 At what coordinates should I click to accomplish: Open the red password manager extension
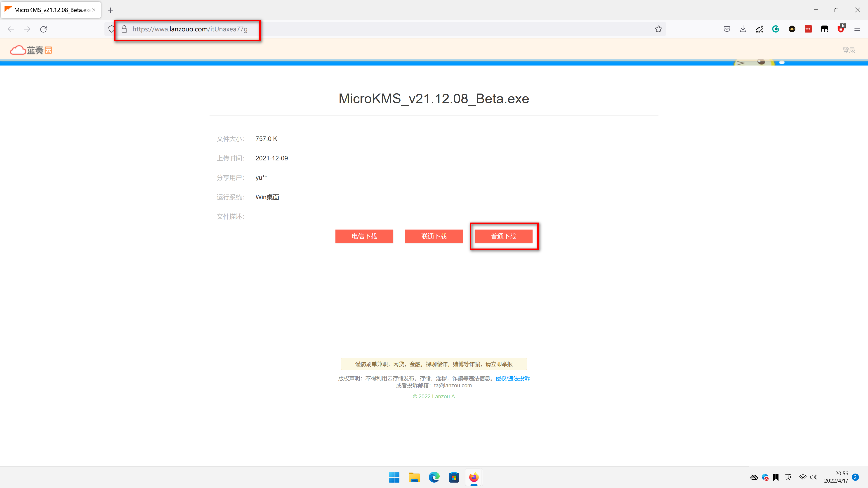808,29
